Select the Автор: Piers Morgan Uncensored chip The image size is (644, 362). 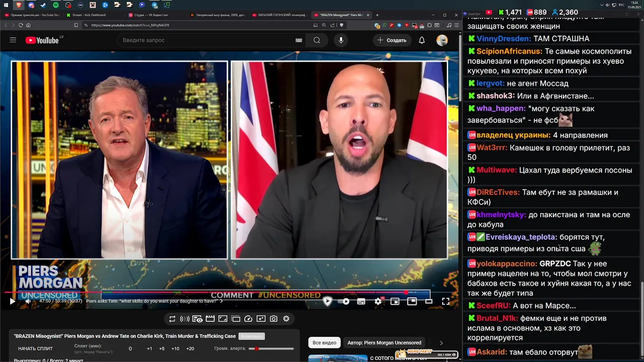click(x=384, y=342)
